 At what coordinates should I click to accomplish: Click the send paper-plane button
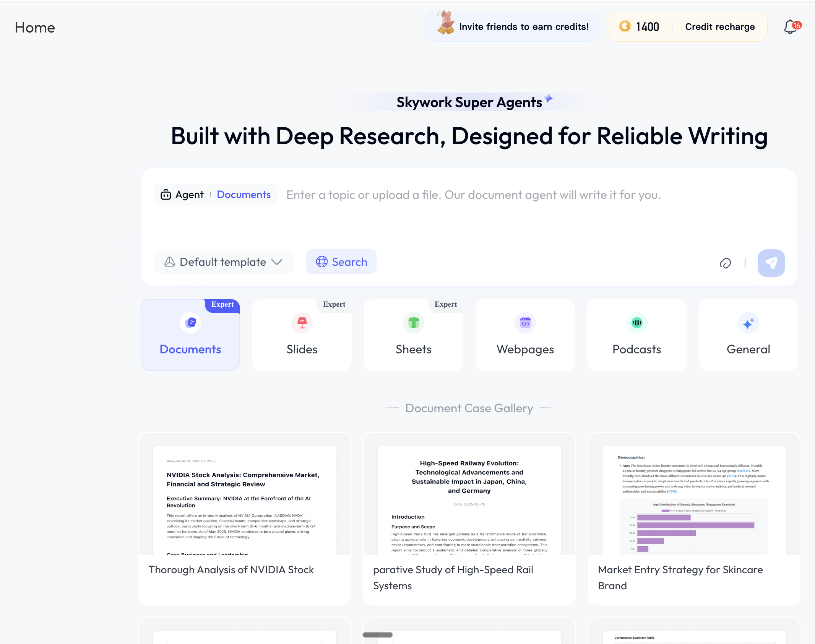point(771,263)
